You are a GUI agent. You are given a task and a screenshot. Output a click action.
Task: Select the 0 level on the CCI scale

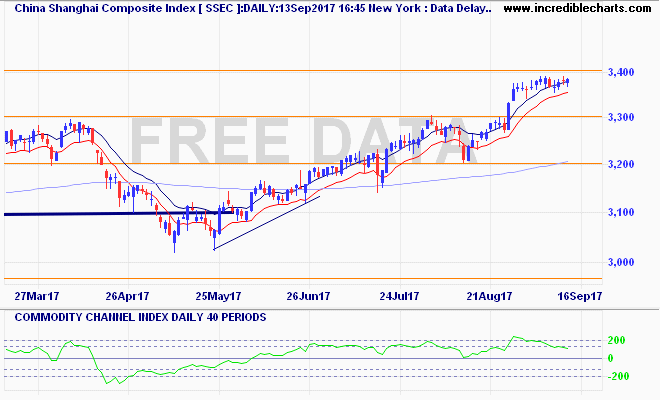611,358
